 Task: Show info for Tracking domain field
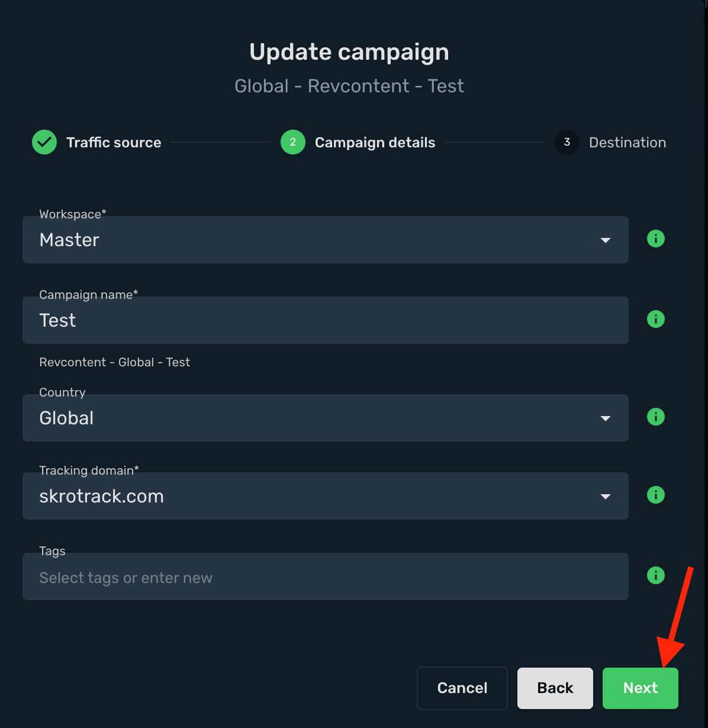coord(655,495)
